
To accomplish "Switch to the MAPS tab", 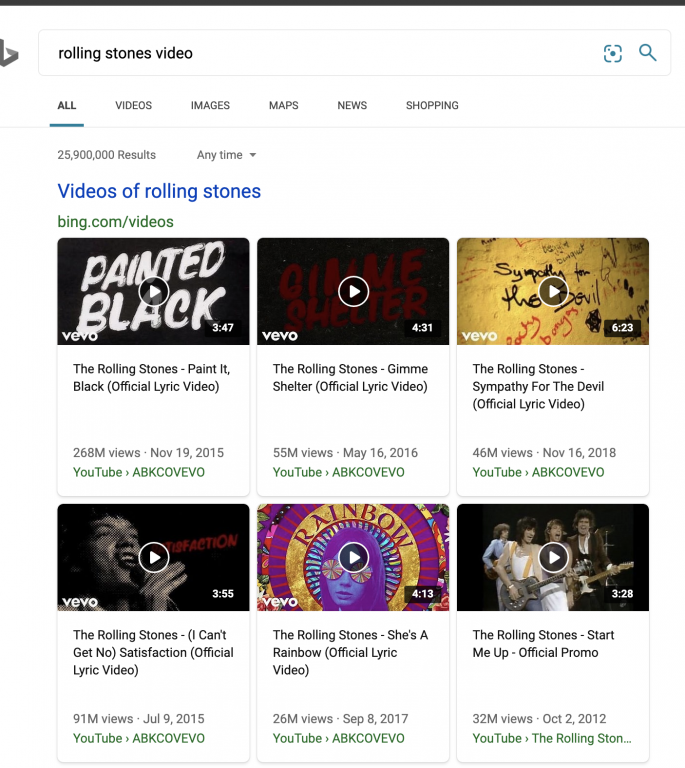I will (283, 105).
